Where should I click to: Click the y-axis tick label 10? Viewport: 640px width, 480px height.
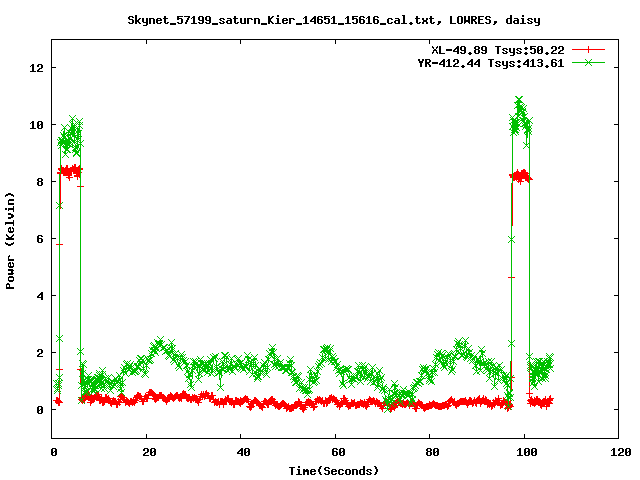point(36,125)
